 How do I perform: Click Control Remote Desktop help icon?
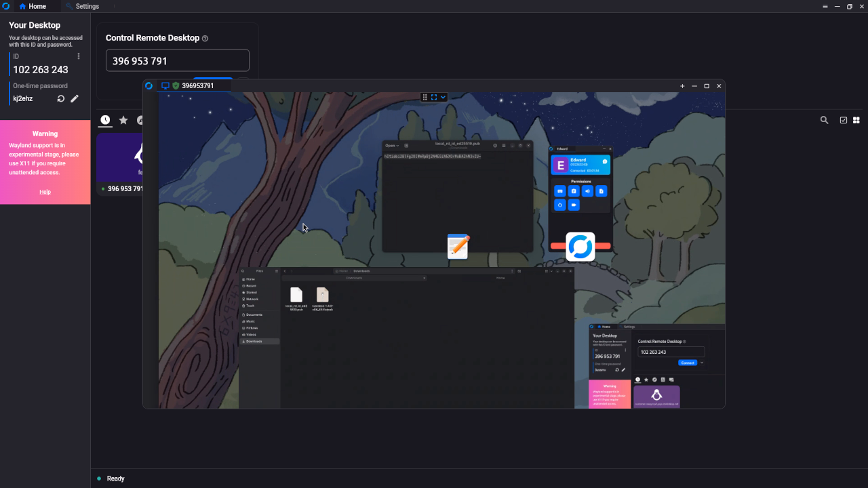click(205, 39)
